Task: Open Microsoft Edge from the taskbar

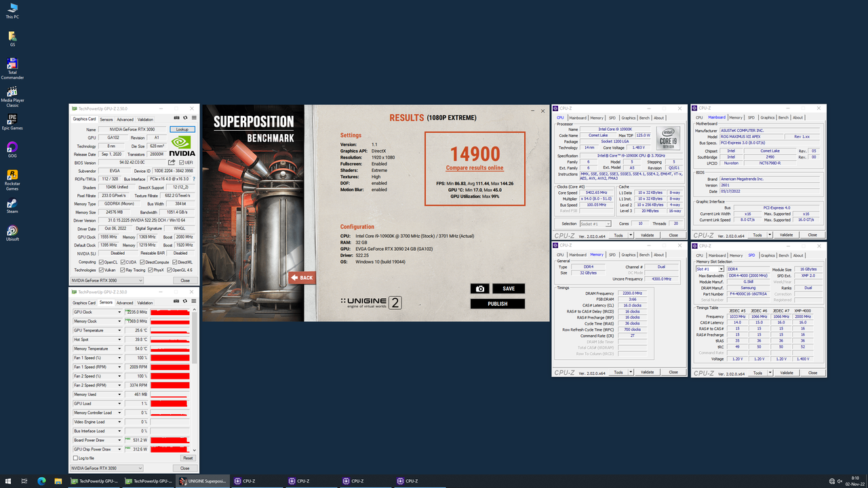Action: tap(41, 481)
